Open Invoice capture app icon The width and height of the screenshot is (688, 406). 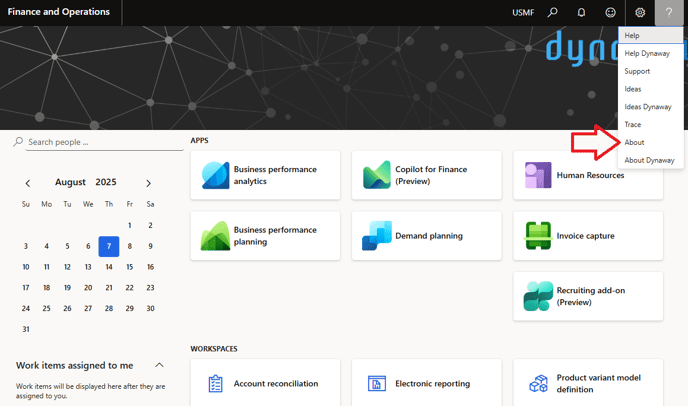click(x=538, y=236)
